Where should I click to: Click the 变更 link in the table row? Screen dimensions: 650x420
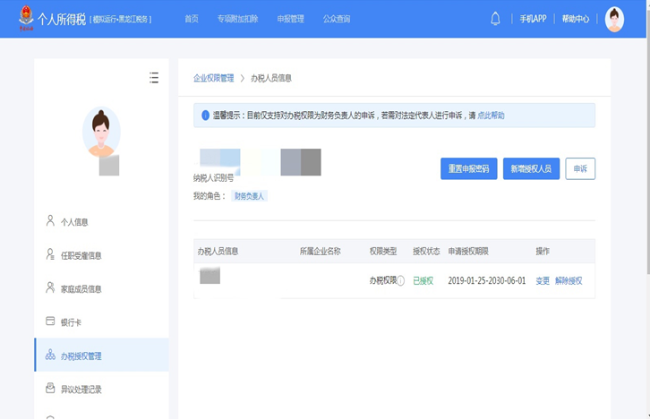coord(542,281)
